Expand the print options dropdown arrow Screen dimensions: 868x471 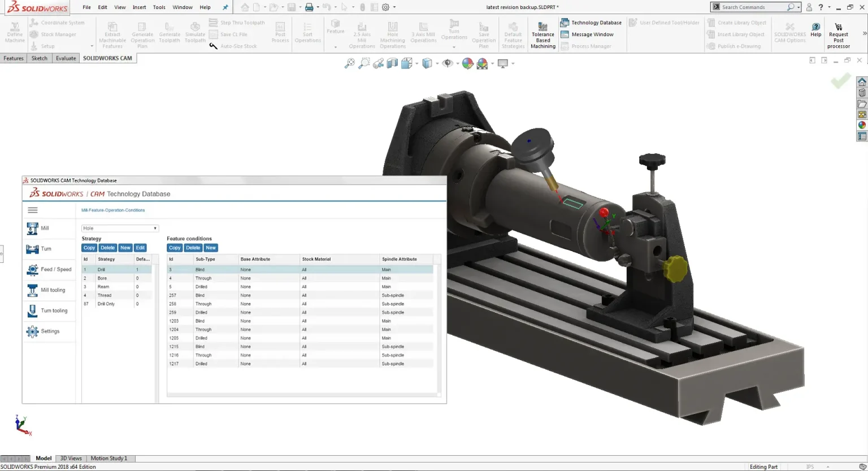[318, 7]
